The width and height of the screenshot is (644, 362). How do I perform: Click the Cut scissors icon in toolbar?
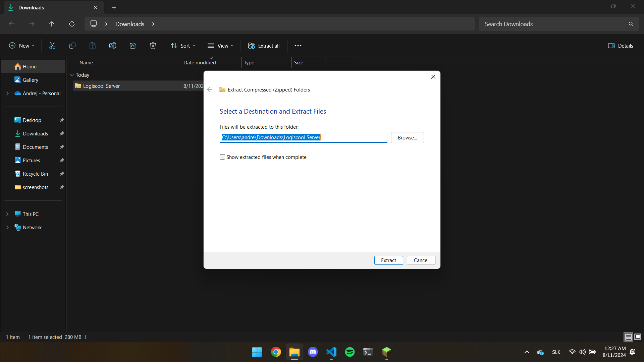tap(52, 46)
